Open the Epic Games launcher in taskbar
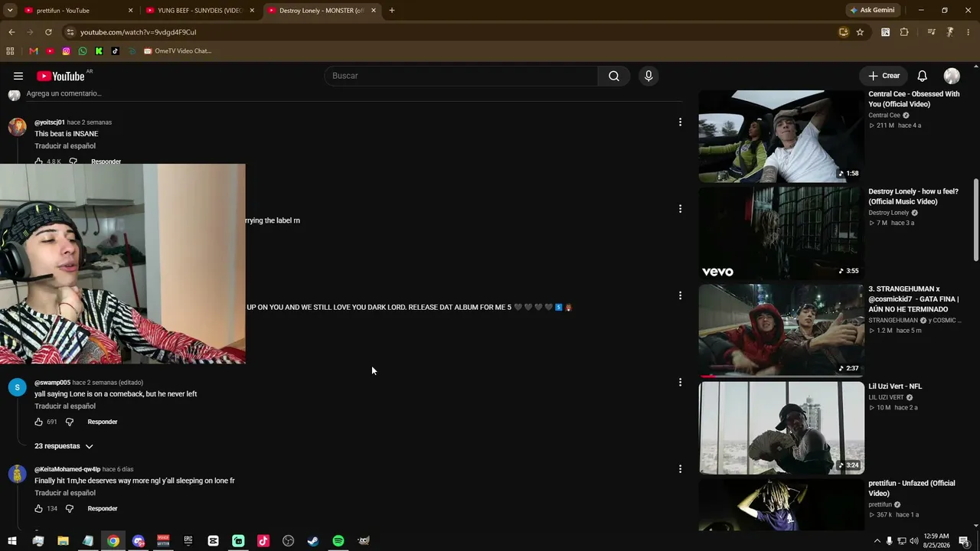980x551 pixels. (x=188, y=541)
